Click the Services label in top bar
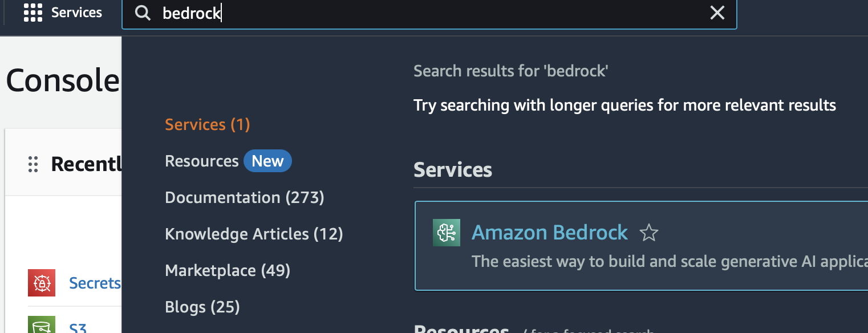The height and width of the screenshot is (333, 868). (x=76, y=13)
